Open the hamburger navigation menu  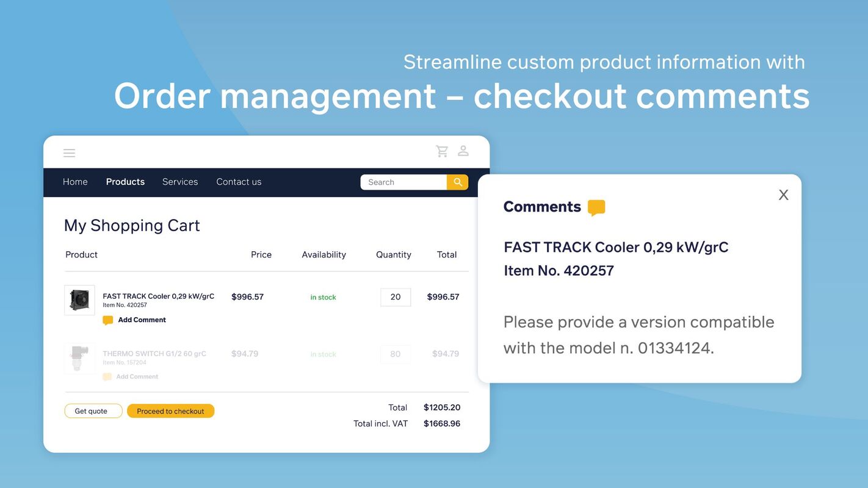69,152
